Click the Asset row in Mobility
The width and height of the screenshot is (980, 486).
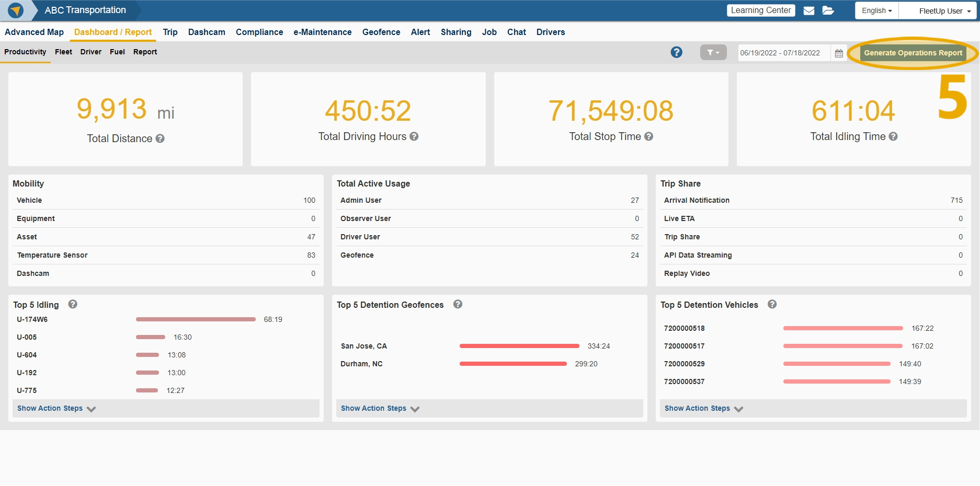(x=166, y=237)
